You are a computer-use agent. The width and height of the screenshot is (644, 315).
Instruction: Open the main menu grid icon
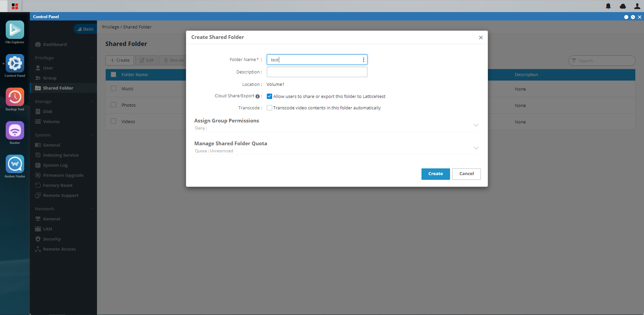coord(15,6)
